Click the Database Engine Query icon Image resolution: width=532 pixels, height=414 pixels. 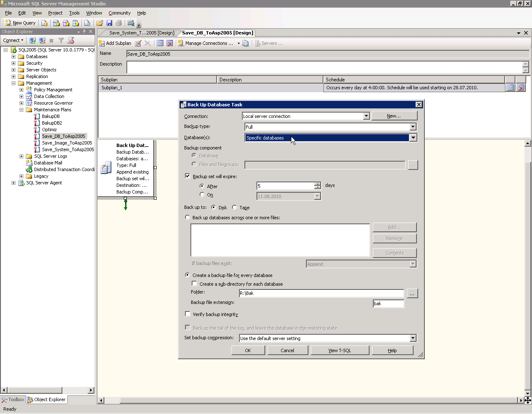44,23
